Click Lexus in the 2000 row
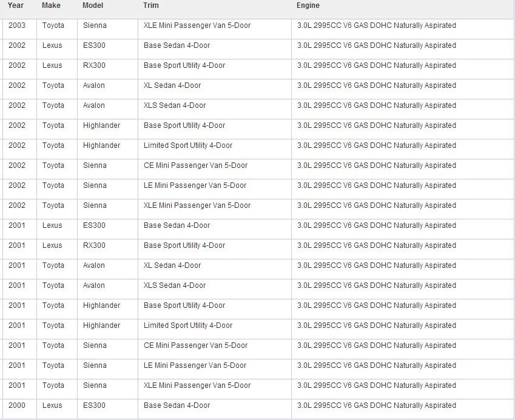 click(x=52, y=405)
